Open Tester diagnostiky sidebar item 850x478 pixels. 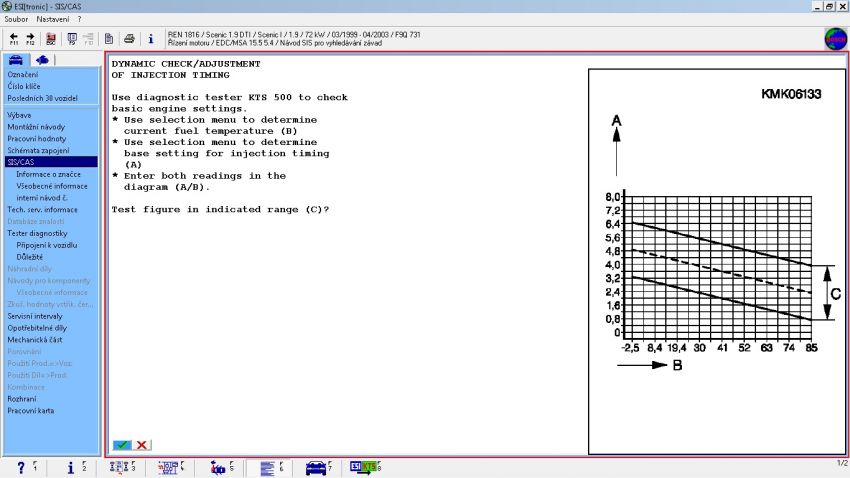coord(37,233)
